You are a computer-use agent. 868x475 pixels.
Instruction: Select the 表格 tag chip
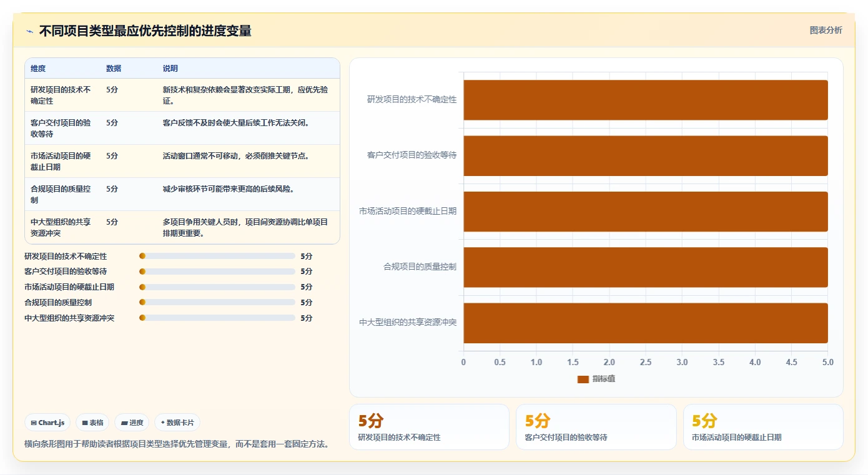92,423
